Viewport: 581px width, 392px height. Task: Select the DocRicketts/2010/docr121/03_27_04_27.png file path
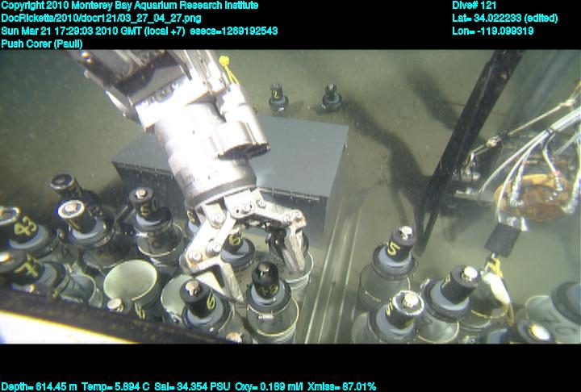tap(101, 19)
